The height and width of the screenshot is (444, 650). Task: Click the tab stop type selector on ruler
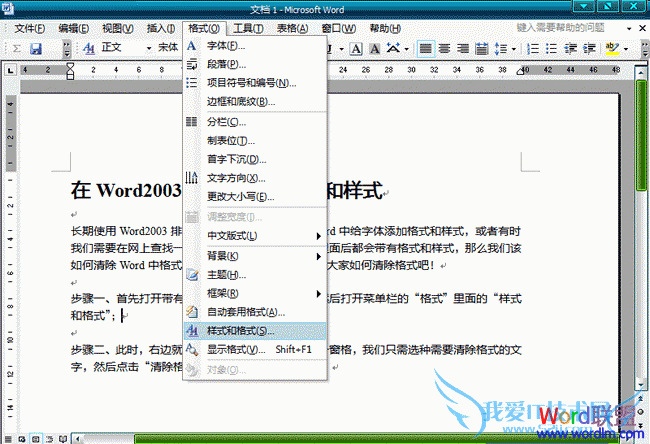10,70
